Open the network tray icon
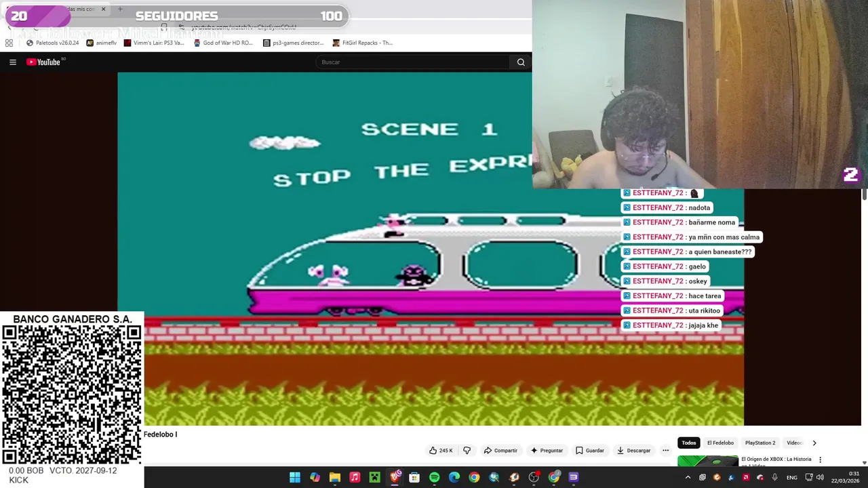The width and height of the screenshot is (868, 488). (x=809, y=478)
